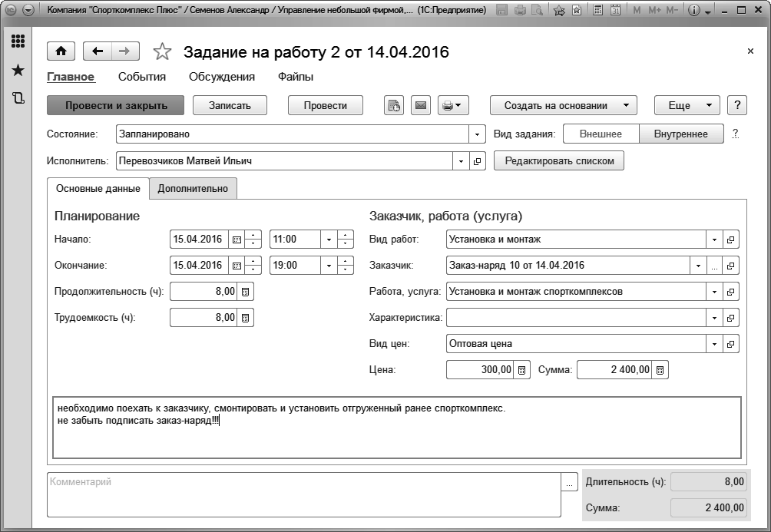Open the Исполнитель record link icon
Viewport: 771px width, 532px height.
point(478,160)
